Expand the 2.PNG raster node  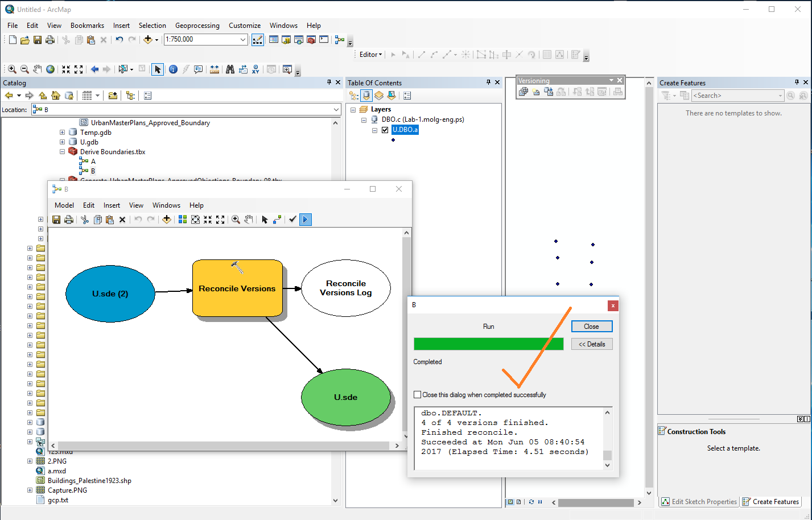[30, 461]
